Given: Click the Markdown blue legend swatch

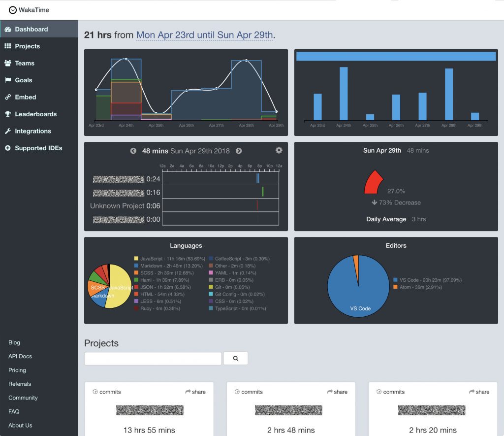Looking at the screenshot, I should tap(136, 266).
